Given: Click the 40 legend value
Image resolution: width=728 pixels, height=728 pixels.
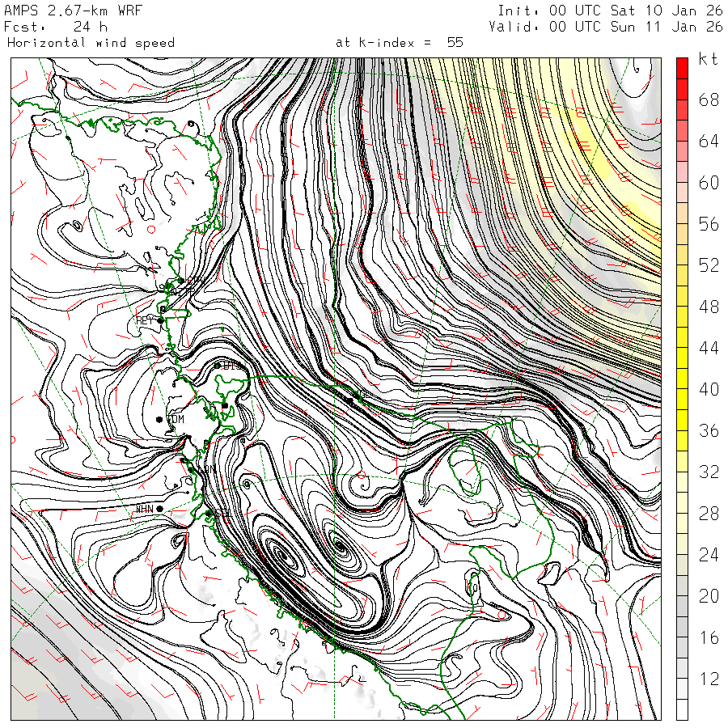Looking at the screenshot, I should coord(709,390).
